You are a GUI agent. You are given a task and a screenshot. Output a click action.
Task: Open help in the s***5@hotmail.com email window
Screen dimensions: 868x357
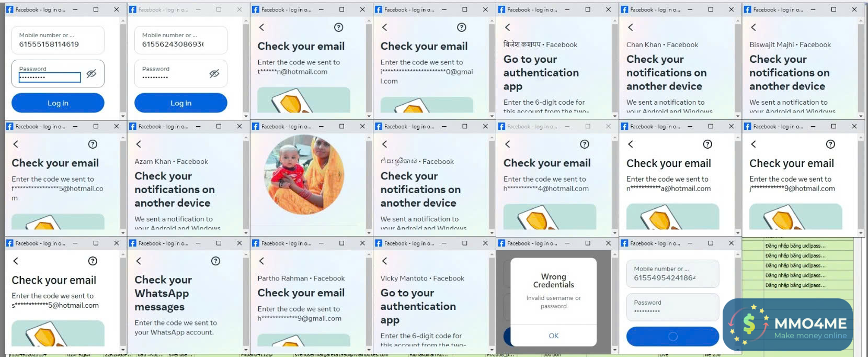pos(93,261)
